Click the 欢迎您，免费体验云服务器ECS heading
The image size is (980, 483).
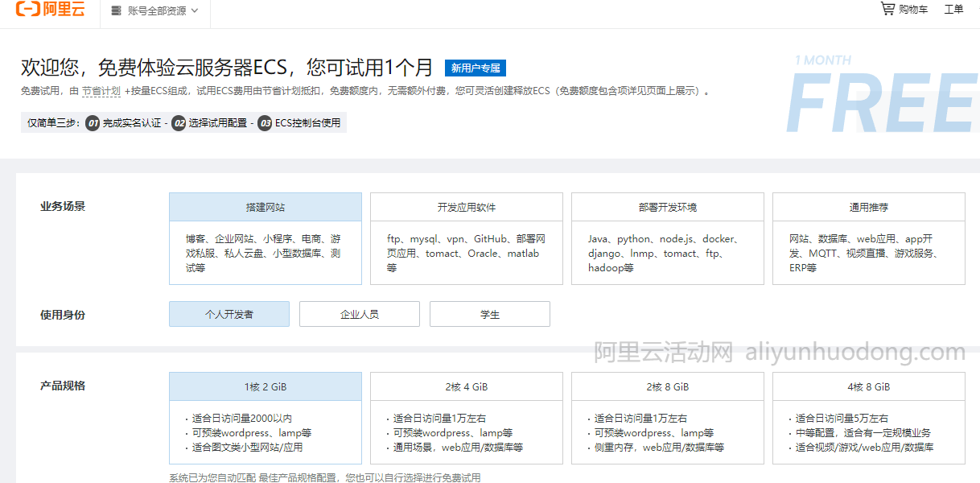[227, 68]
